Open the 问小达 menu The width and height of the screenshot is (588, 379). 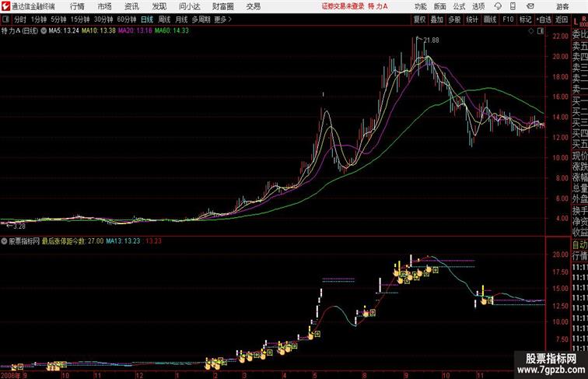(190, 6)
